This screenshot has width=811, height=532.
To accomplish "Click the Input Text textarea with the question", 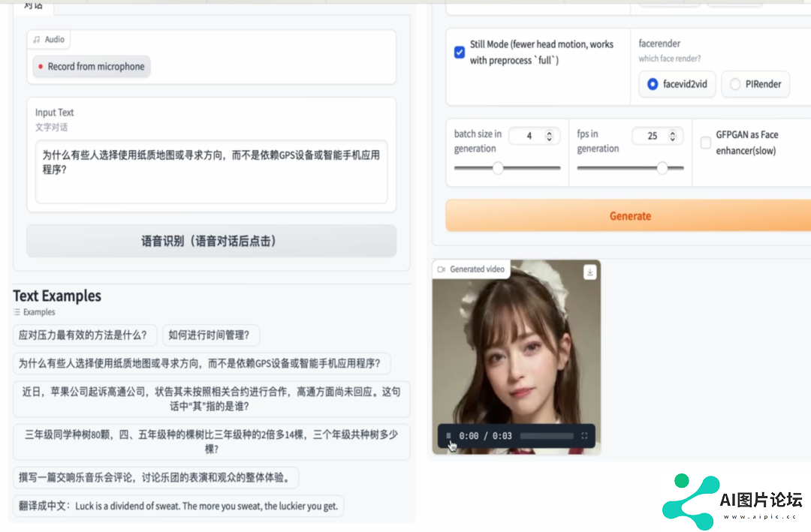I will point(212,172).
